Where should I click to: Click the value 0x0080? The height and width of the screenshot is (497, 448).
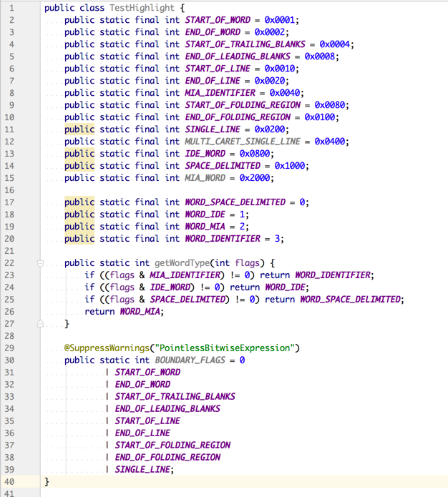pyautogui.click(x=330, y=105)
